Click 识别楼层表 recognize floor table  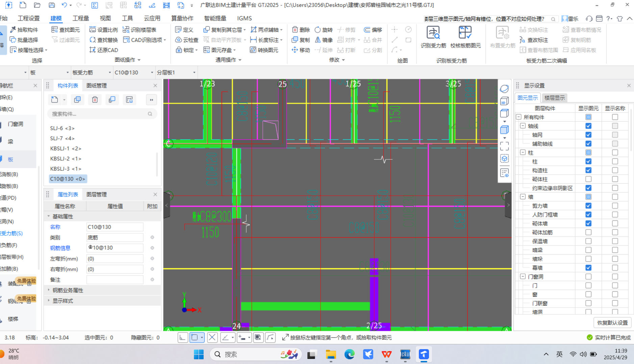click(140, 30)
